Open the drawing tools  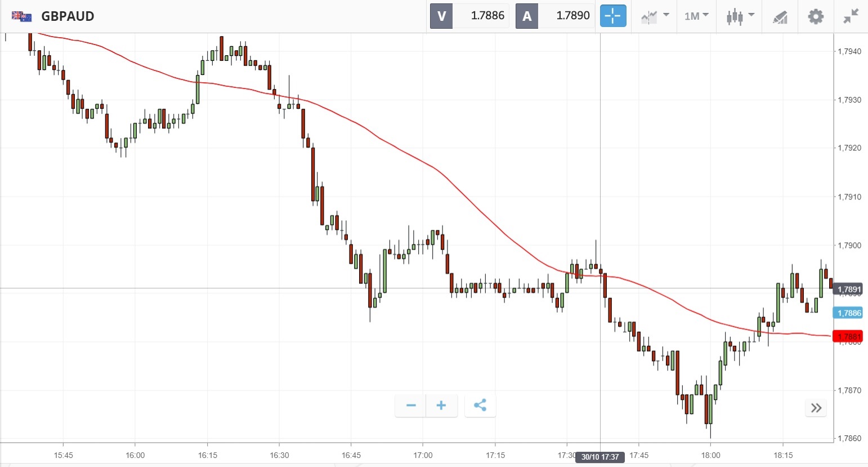pos(780,17)
